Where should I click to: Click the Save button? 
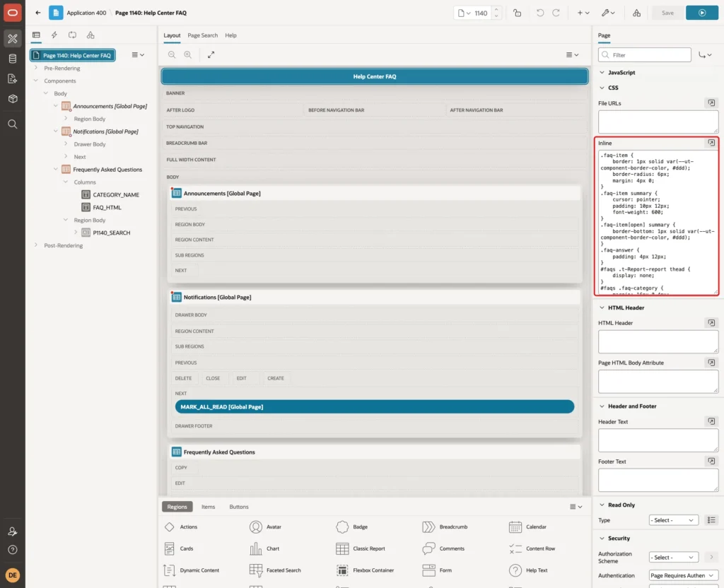coord(667,13)
